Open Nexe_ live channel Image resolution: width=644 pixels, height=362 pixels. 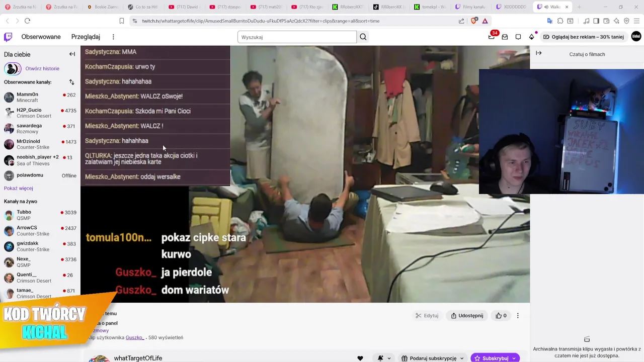(x=40, y=262)
